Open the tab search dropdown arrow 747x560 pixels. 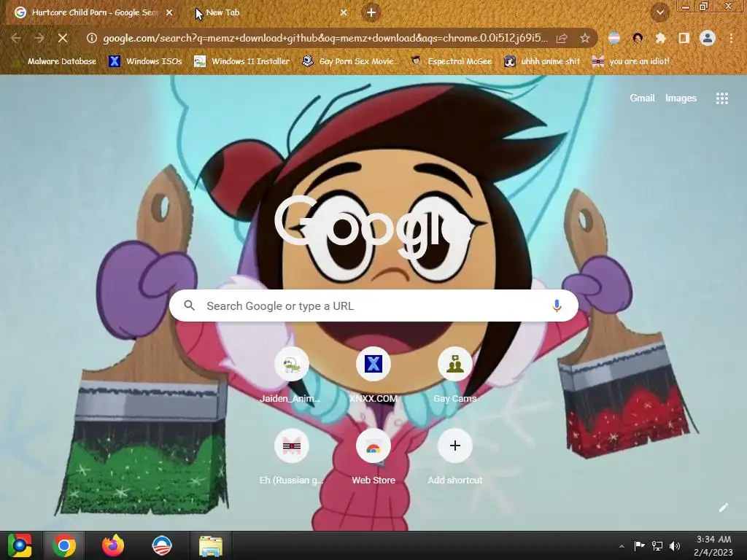[x=659, y=12]
